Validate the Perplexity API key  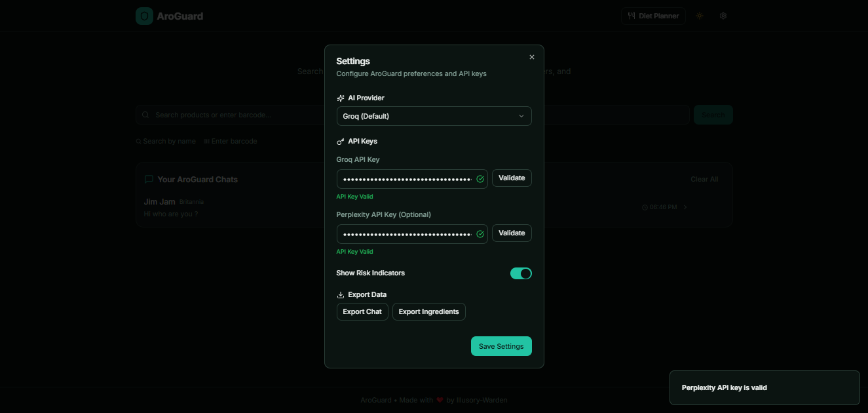point(512,233)
